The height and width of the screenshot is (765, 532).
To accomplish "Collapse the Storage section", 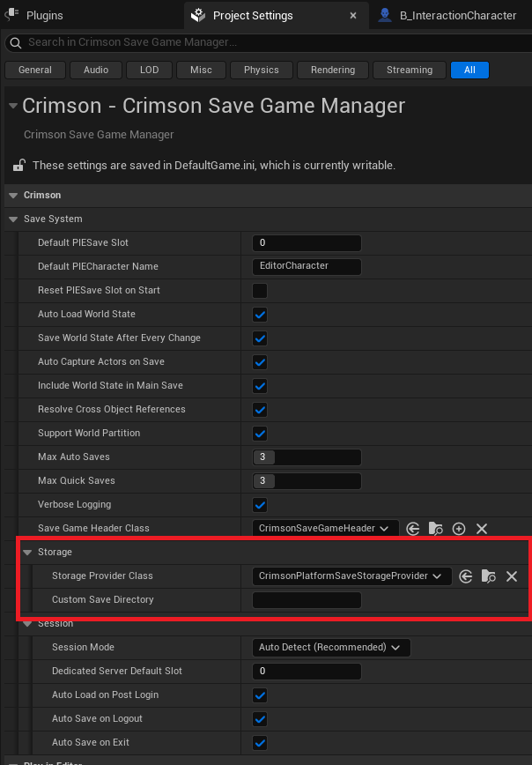I will tap(28, 553).
